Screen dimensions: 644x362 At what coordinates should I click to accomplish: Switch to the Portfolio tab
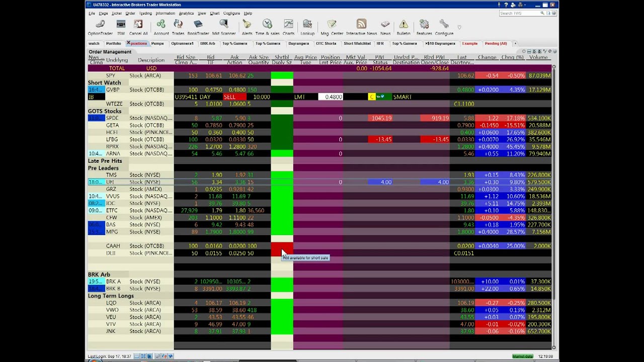(x=114, y=43)
